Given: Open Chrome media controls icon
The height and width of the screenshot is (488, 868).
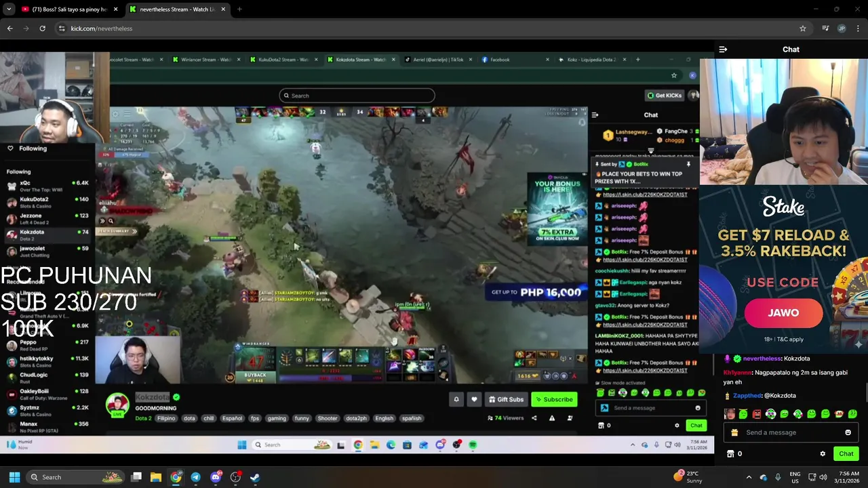Looking at the screenshot, I should pos(825,28).
